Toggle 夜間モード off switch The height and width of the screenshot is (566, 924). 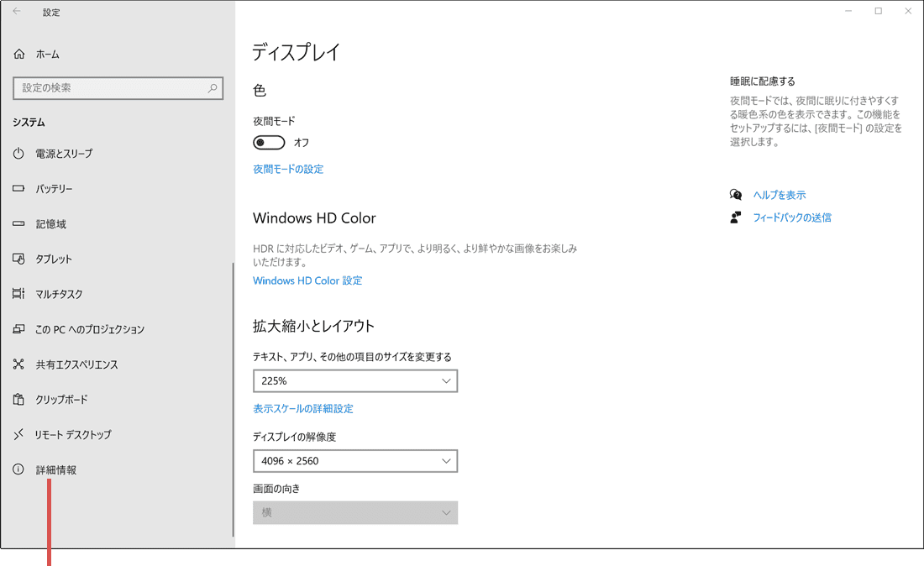[x=269, y=142]
